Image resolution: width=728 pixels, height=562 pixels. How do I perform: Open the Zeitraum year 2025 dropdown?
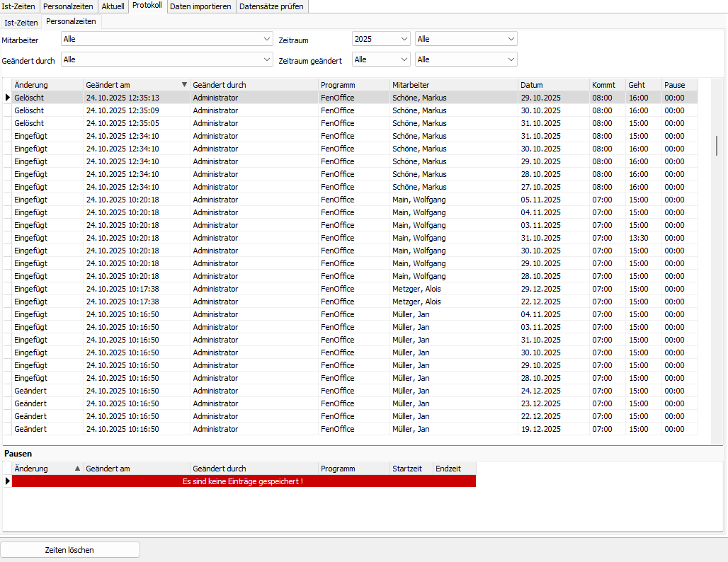[404, 39]
